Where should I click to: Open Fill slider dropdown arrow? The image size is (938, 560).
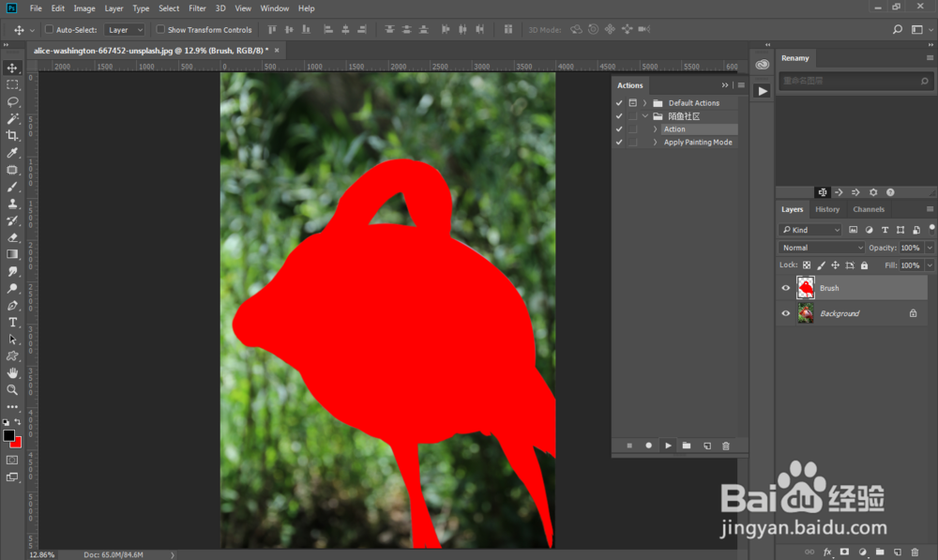click(x=930, y=265)
